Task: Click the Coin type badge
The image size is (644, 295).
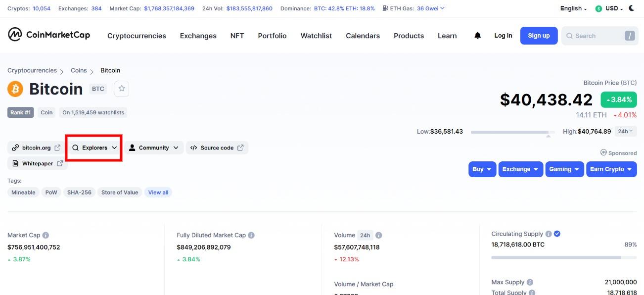Action: 46,112
